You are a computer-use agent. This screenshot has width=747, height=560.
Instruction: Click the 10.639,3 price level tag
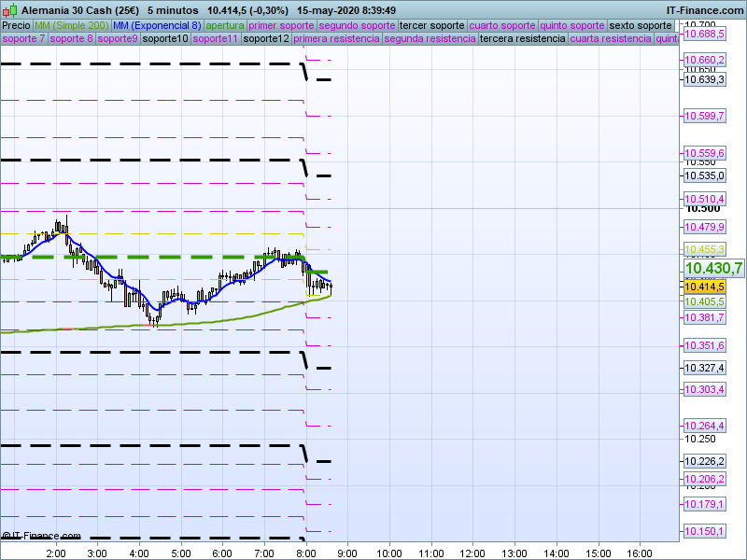pyautogui.click(x=704, y=79)
